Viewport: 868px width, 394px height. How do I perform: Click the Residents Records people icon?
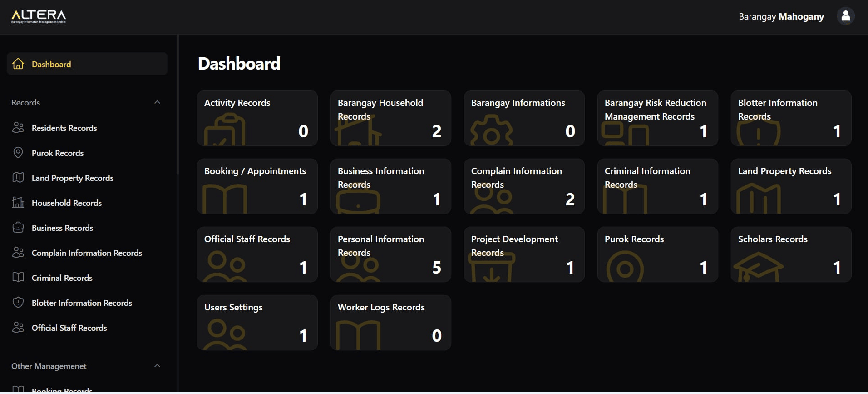pyautogui.click(x=18, y=128)
